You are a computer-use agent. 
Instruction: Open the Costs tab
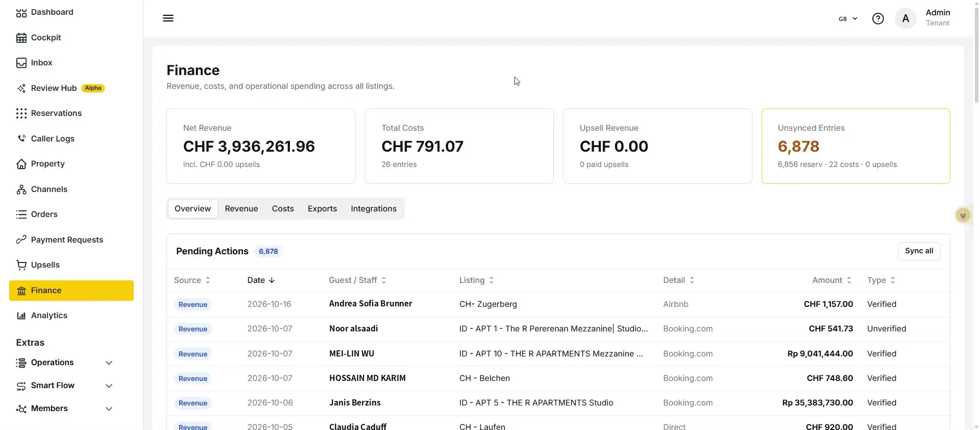tap(283, 209)
